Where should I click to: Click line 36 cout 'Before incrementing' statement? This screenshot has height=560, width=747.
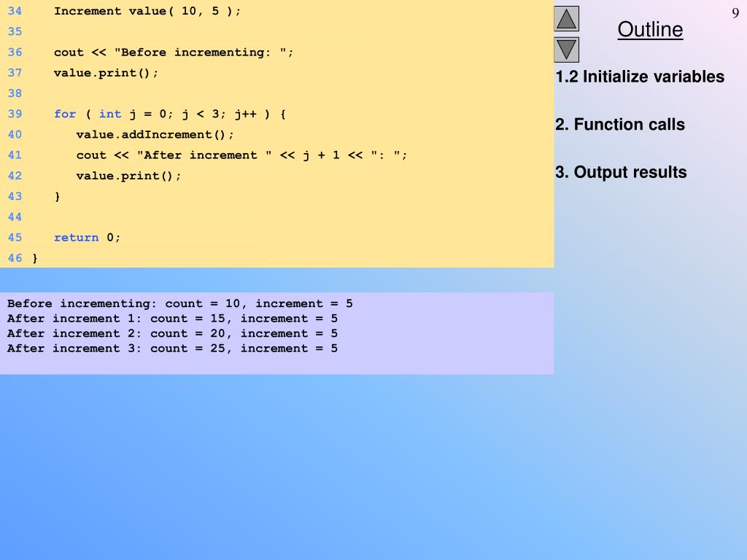click(x=174, y=52)
